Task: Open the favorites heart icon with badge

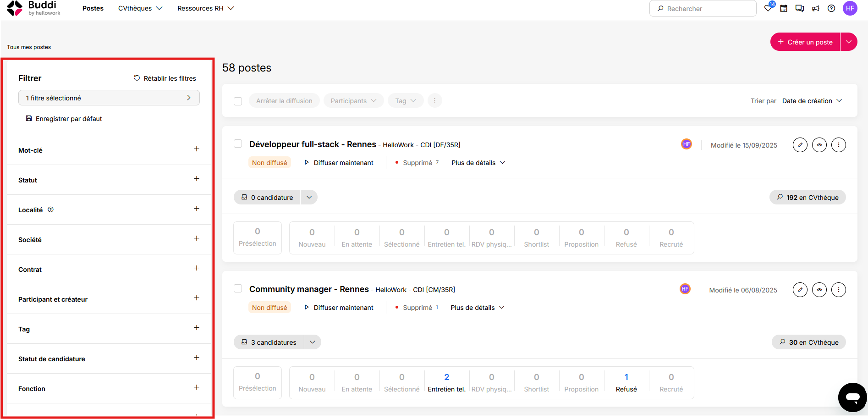Action: coord(769,8)
